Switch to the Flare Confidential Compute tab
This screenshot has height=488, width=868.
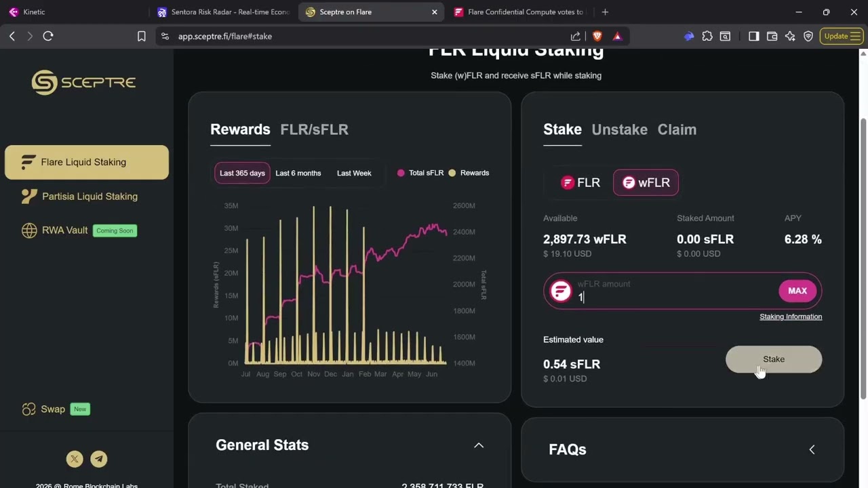[x=519, y=12]
